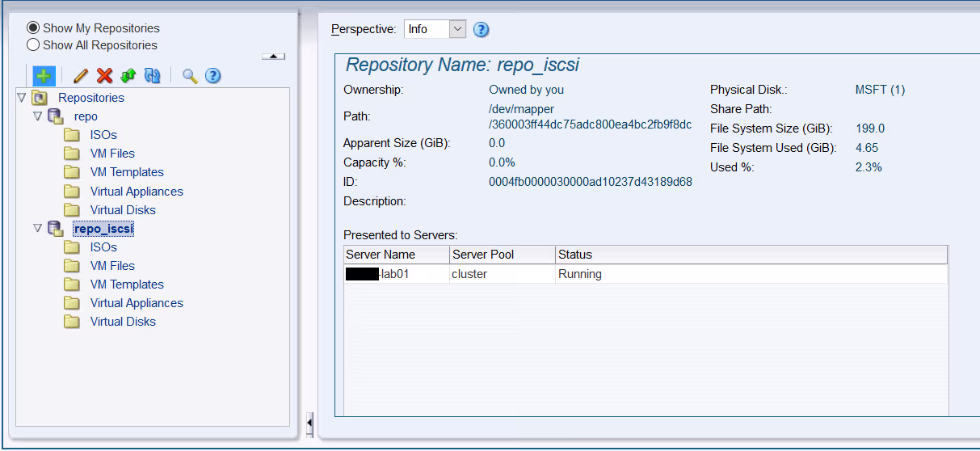Click the green plus create repository icon

tap(44, 76)
